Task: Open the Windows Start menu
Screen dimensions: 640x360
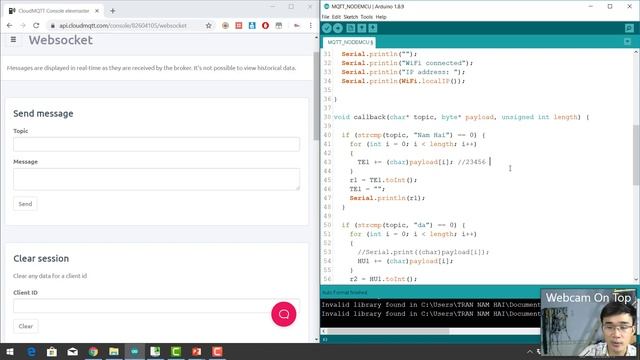Action: (10, 351)
